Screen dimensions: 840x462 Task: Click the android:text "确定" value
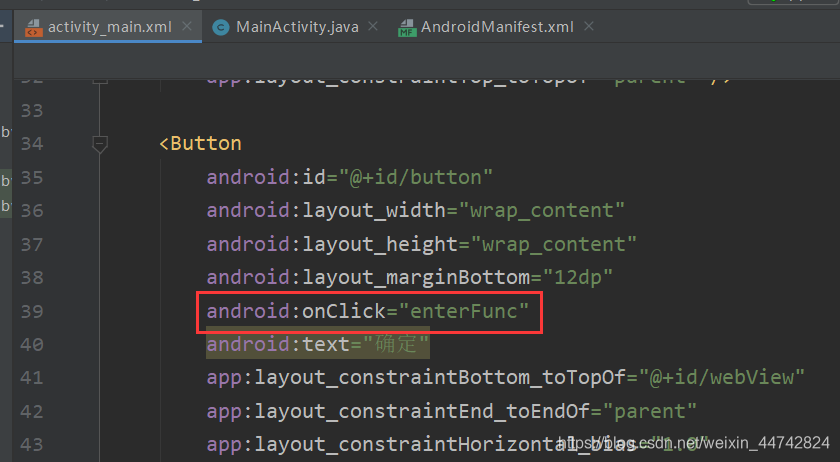[395, 344]
